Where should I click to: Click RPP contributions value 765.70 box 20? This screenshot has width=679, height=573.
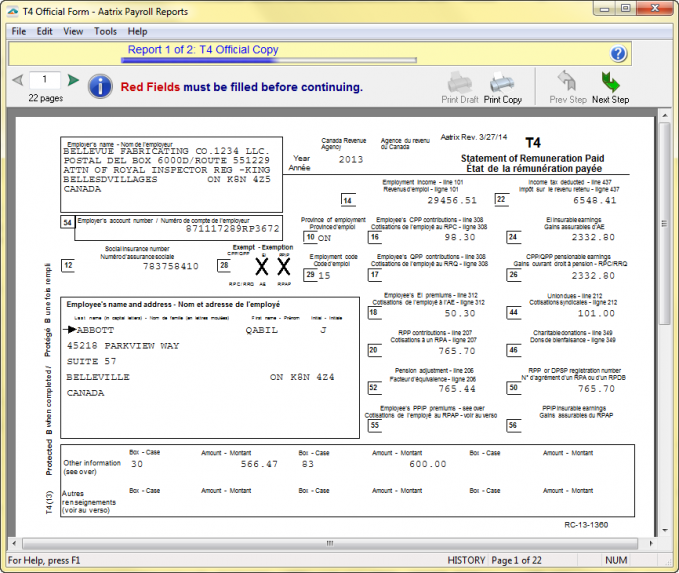[x=457, y=351]
